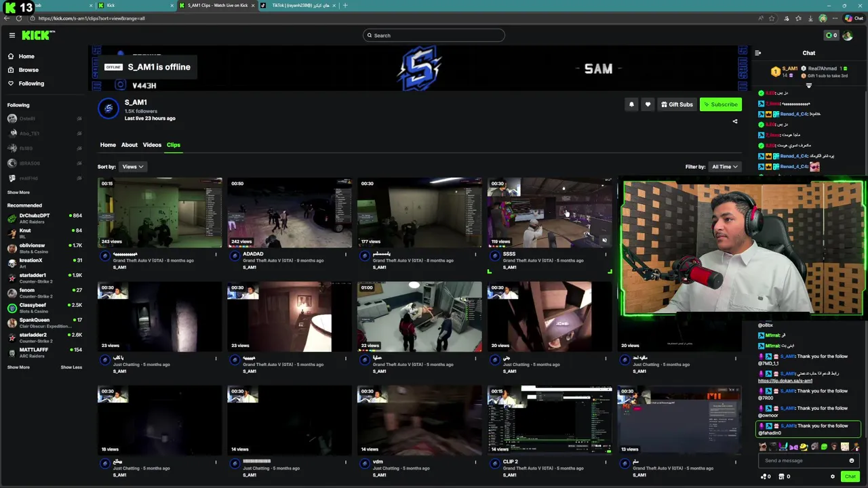Switch to the channel Home tab
Image resolution: width=868 pixels, height=488 pixels.
[x=108, y=144]
